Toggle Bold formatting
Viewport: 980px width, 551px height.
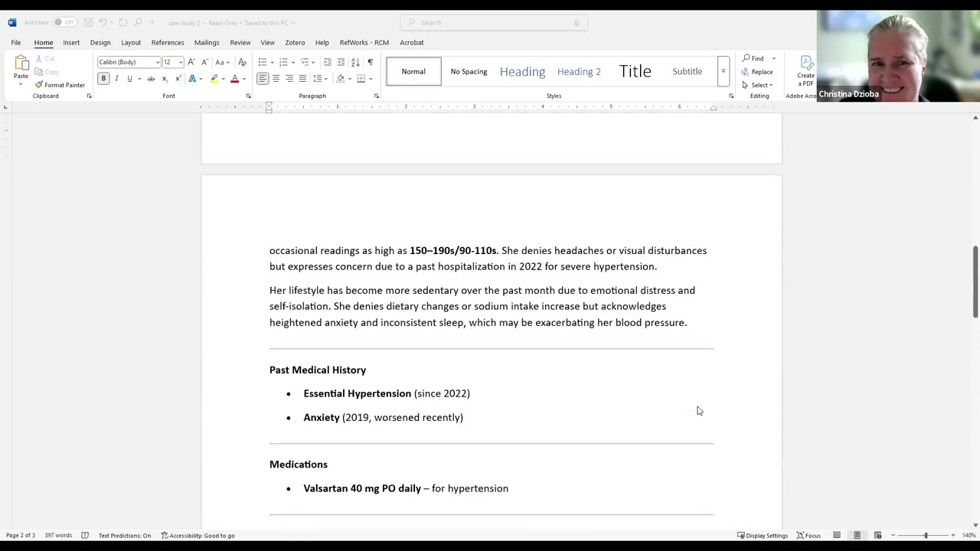pos(103,79)
